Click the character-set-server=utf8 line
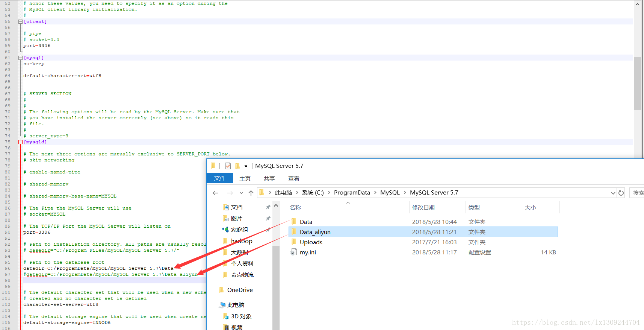644x330 pixels. 61,304
